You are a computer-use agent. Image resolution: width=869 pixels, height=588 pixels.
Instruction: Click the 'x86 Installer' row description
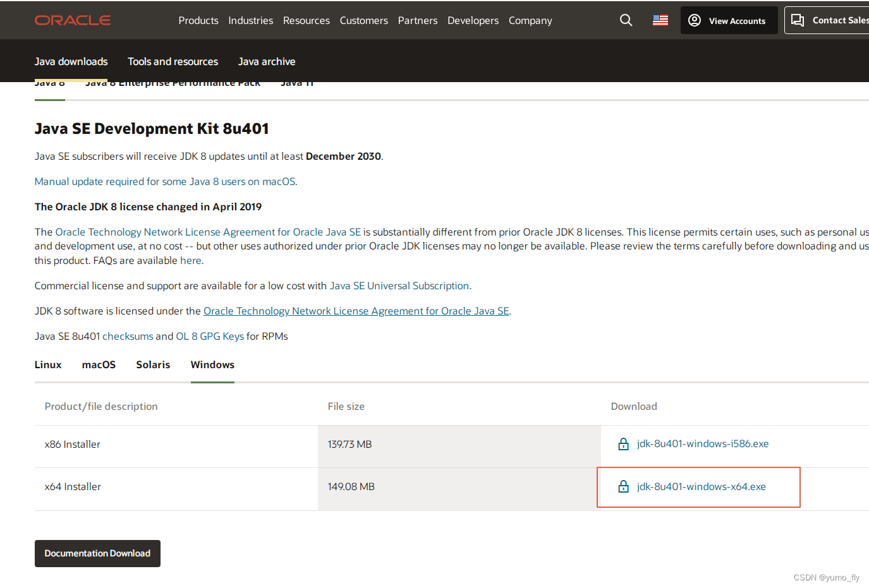73,444
